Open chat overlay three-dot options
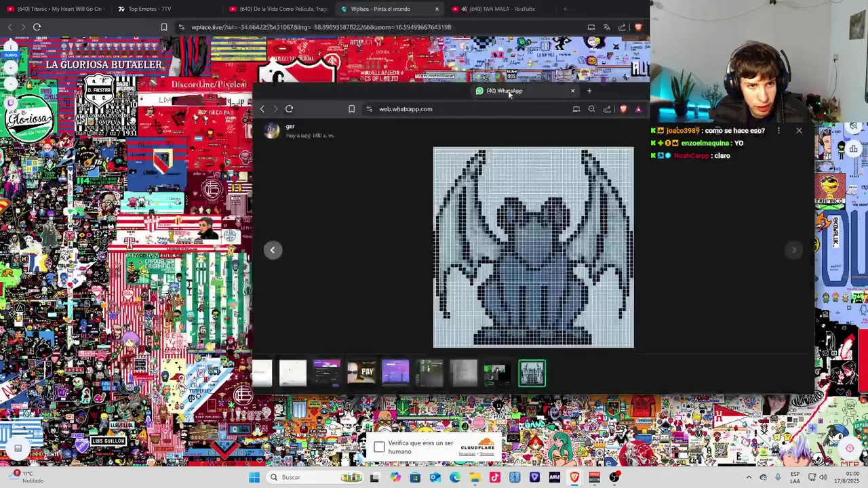Viewport: 868px width, 488px height. point(778,131)
